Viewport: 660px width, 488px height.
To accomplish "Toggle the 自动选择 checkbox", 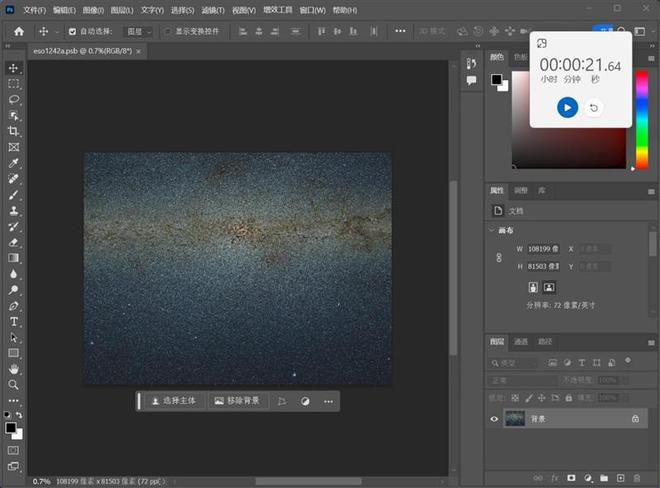I will 72,32.
